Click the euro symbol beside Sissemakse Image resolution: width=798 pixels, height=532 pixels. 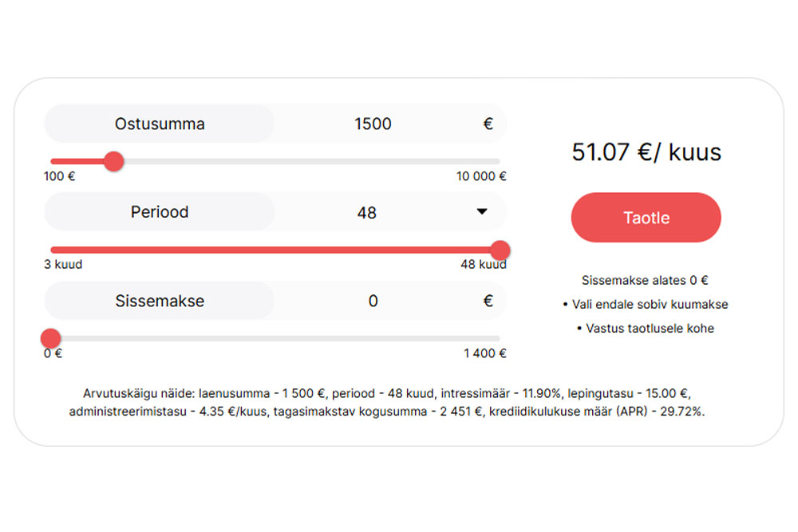[488, 301]
